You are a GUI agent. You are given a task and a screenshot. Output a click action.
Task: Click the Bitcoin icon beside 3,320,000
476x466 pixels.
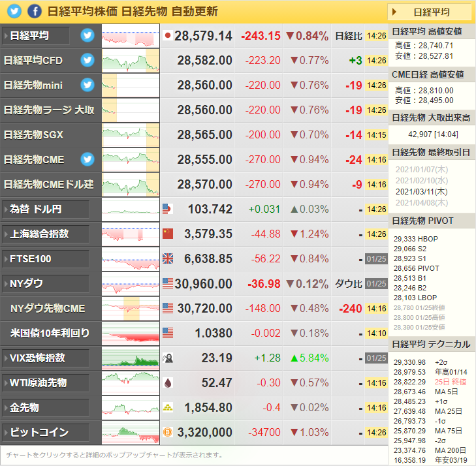[x=168, y=432]
